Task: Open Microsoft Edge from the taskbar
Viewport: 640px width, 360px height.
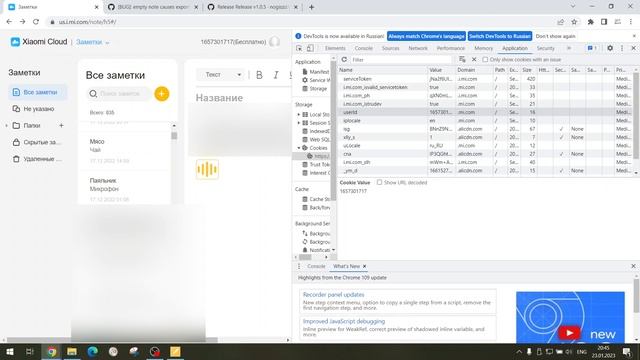Action: coord(93,351)
